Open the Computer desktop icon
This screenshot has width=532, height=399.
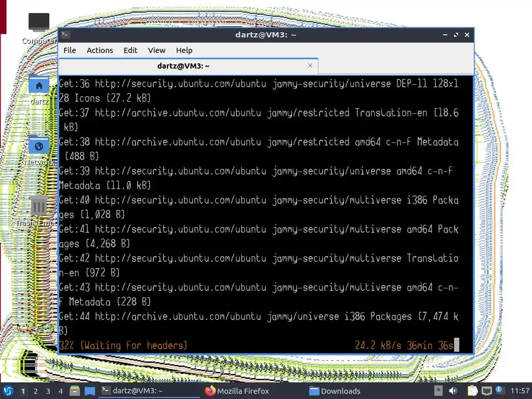click(x=38, y=29)
